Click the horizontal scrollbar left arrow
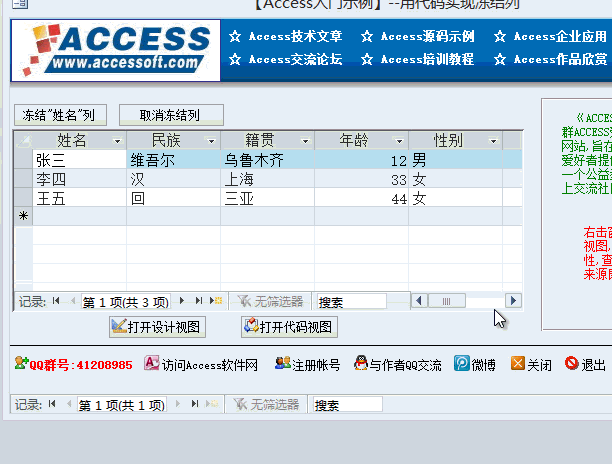The height and width of the screenshot is (464, 612). click(x=419, y=300)
